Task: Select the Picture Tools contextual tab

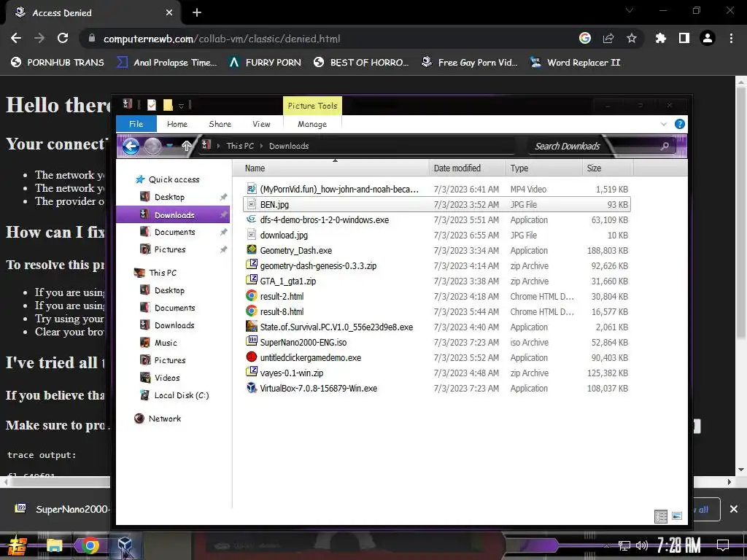Action: (x=312, y=106)
